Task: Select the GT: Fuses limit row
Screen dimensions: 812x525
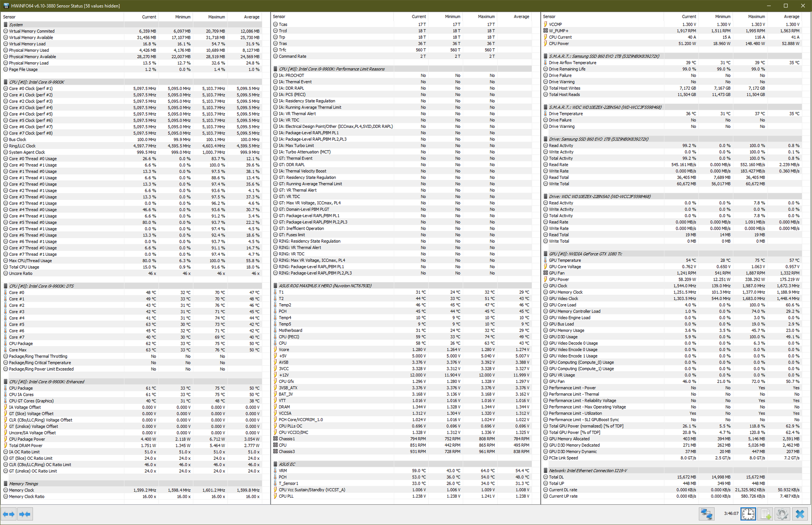Action: (x=401, y=235)
